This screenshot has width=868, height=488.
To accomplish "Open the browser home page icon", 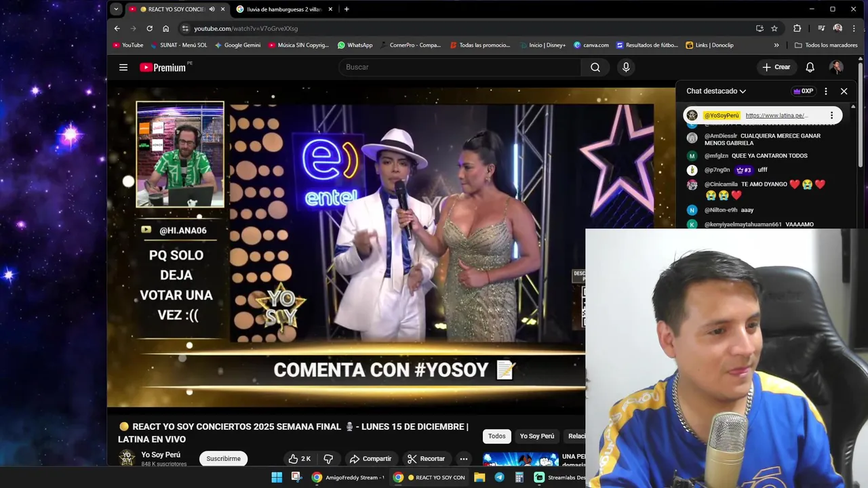I will [165, 28].
